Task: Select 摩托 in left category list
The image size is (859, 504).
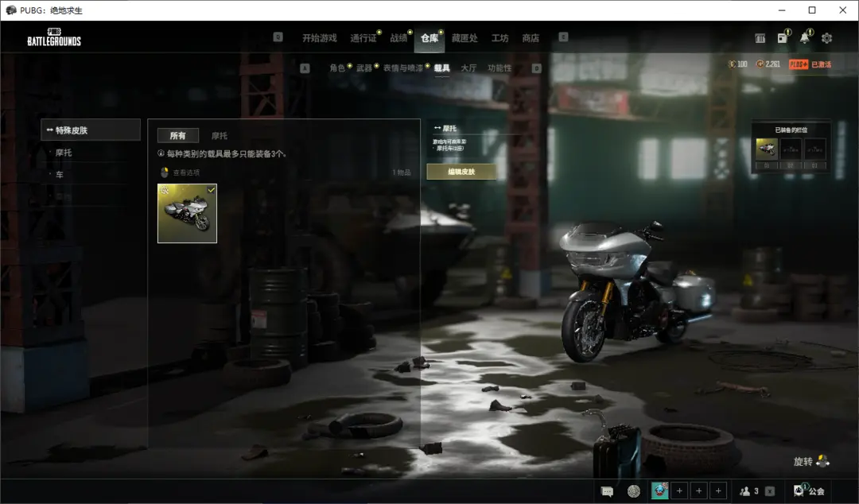Action: (x=64, y=153)
